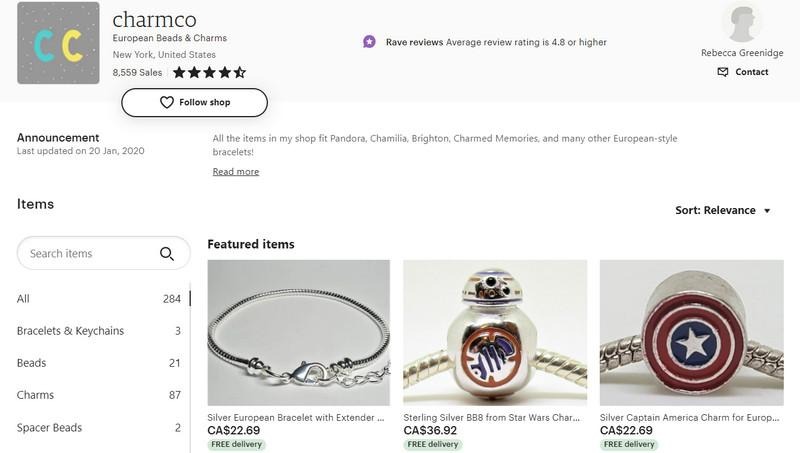Click the Contact message icon

[723, 72]
